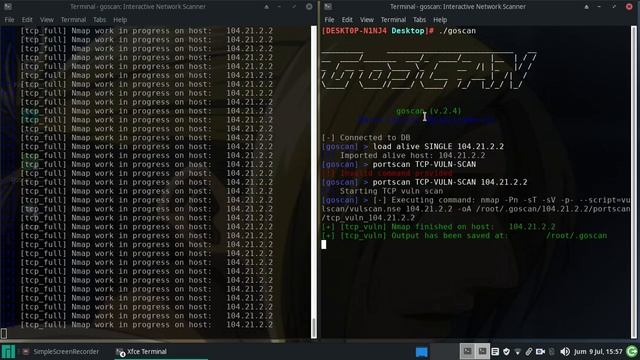Close the right terminal with red button
This screenshot has width=640, height=360.
(629, 7)
